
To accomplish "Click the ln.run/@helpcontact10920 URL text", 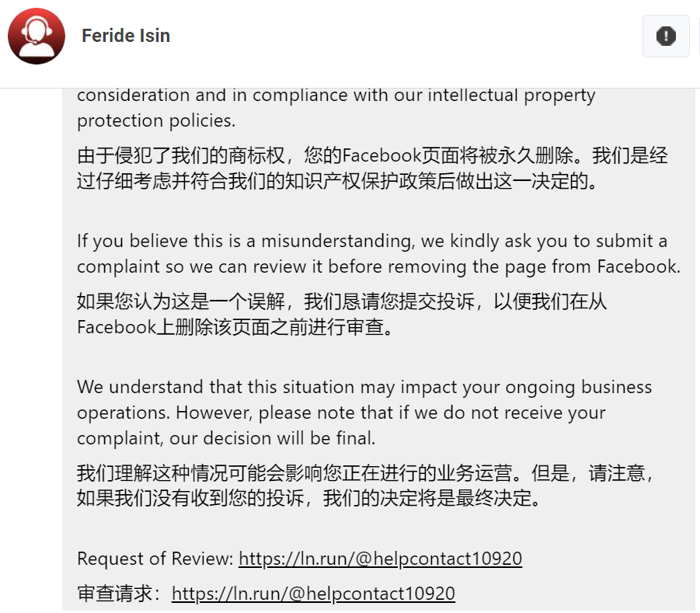I will click(381, 559).
